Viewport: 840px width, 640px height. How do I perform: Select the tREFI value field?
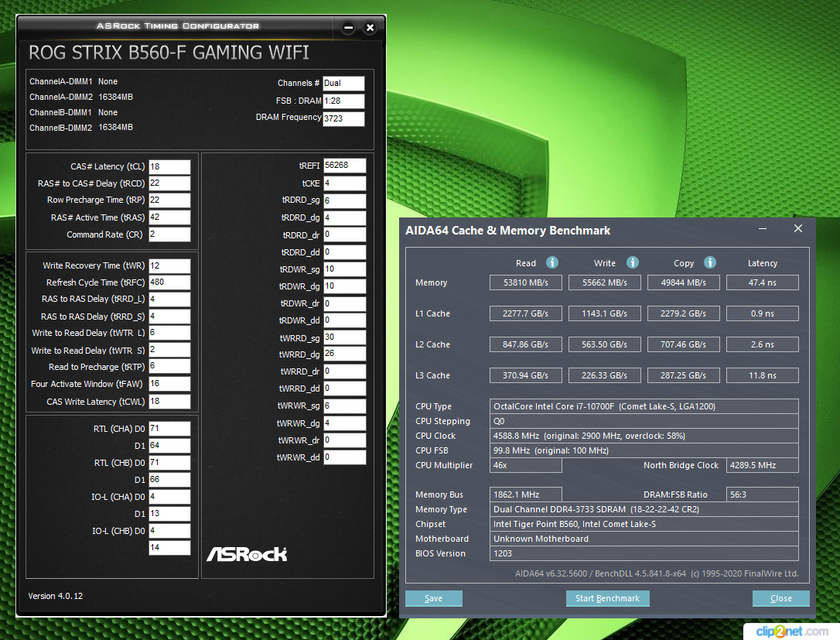click(344, 166)
